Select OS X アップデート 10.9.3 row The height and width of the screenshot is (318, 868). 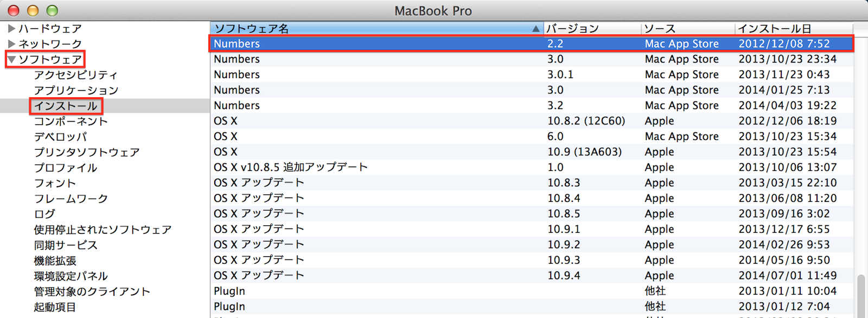(532, 260)
